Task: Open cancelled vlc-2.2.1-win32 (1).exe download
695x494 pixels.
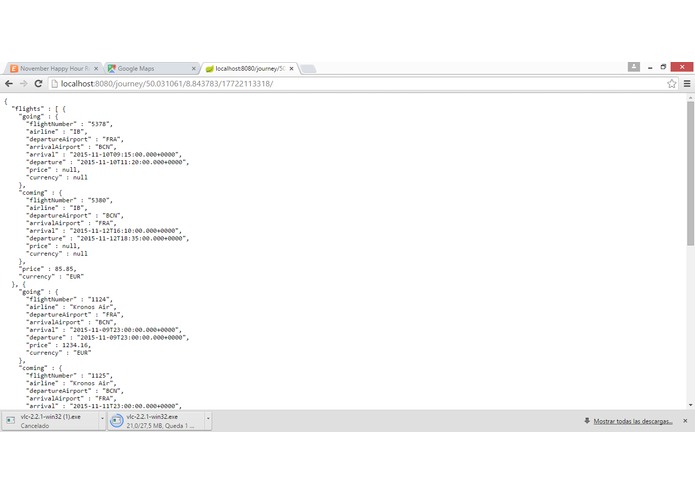Action: pos(50,421)
